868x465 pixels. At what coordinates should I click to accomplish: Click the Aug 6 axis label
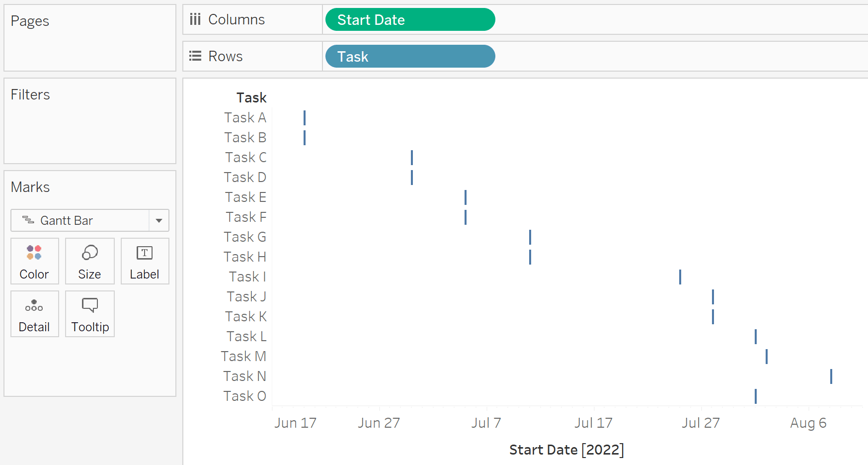[808, 422]
